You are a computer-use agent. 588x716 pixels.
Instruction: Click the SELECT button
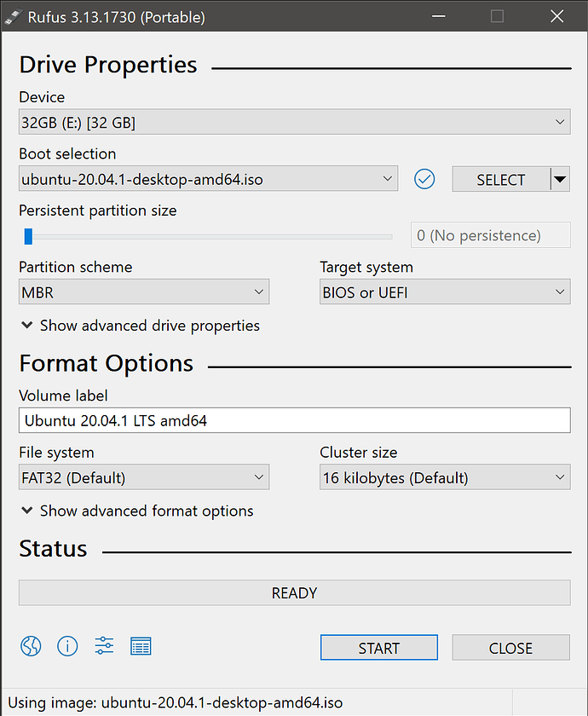click(x=501, y=179)
